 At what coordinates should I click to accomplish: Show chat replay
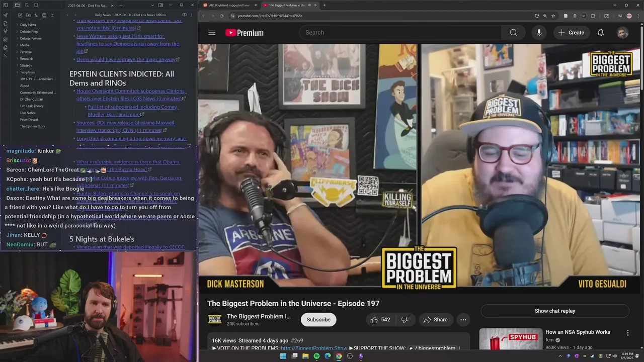coord(555,311)
